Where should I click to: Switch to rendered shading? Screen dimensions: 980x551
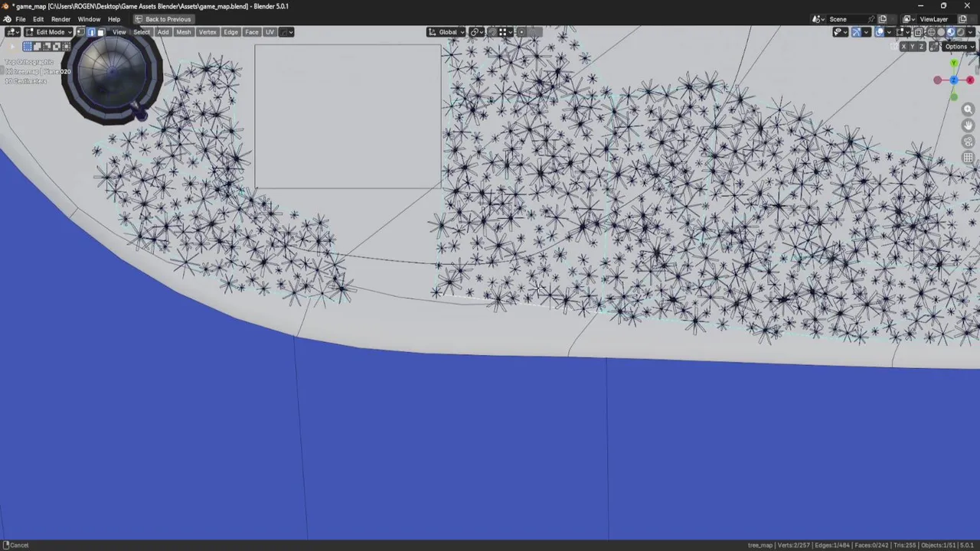pos(961,32)
